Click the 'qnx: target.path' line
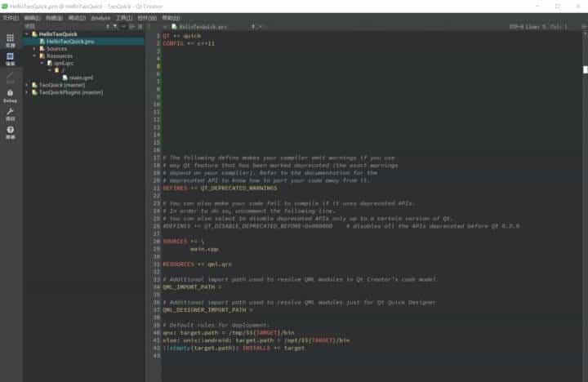Image resolution: width=588 pixels, height=382 pixels. coord(229,333)
